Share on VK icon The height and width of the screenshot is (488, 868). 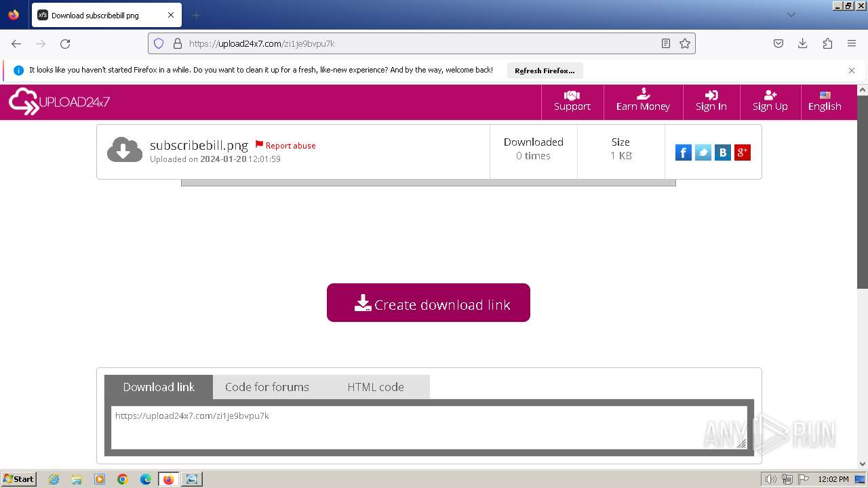pos(723,152)
